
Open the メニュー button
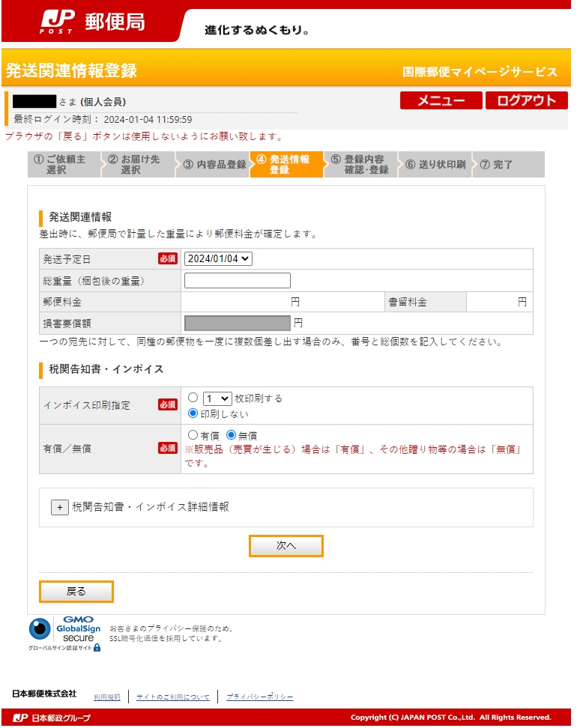[x=441, y=101]
